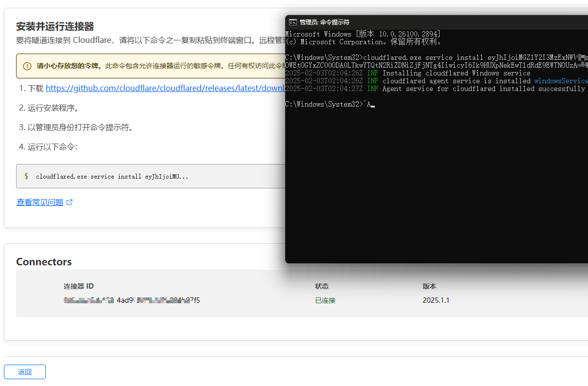Click inside the command prompt output area
Viewport: 588px width, 386px height.
coord(414,170)
